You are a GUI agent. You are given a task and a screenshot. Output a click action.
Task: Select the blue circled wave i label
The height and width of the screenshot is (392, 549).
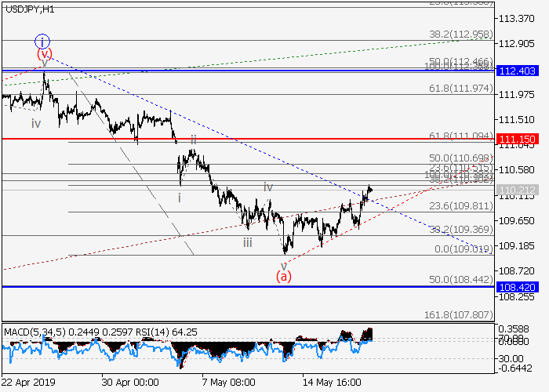pyautogui.click(x=43, y=40)
